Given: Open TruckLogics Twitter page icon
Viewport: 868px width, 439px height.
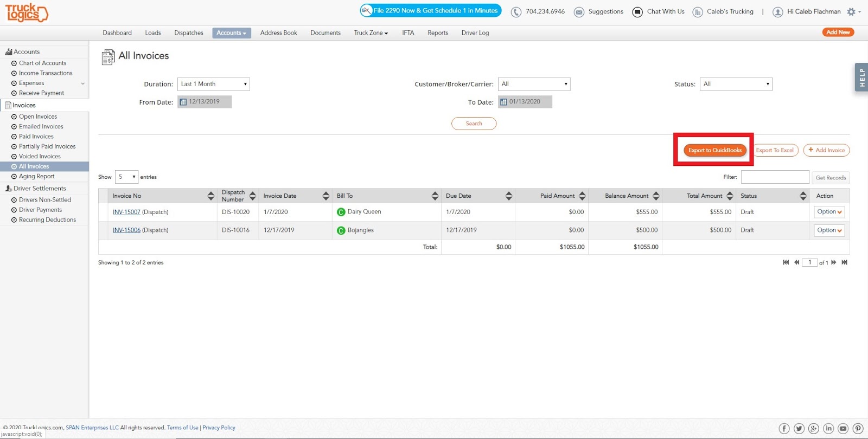Looking at the screenshot, I should (799, 429).
